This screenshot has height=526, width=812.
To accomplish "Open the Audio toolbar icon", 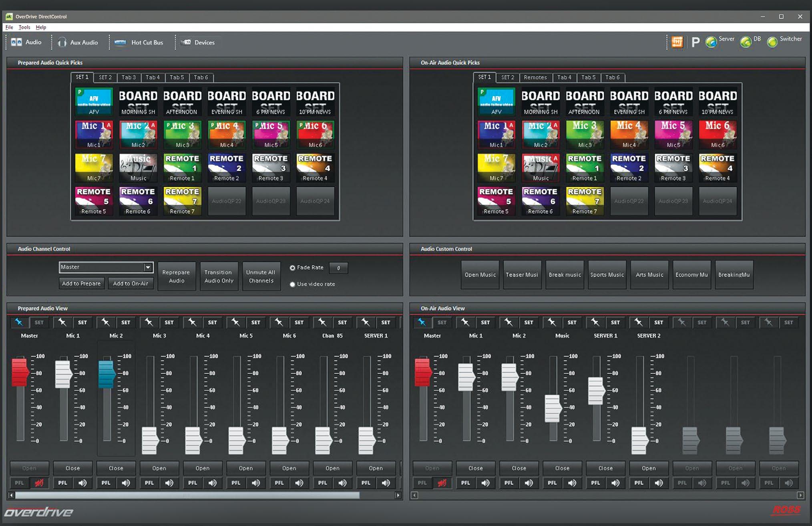I will [16, 42].
